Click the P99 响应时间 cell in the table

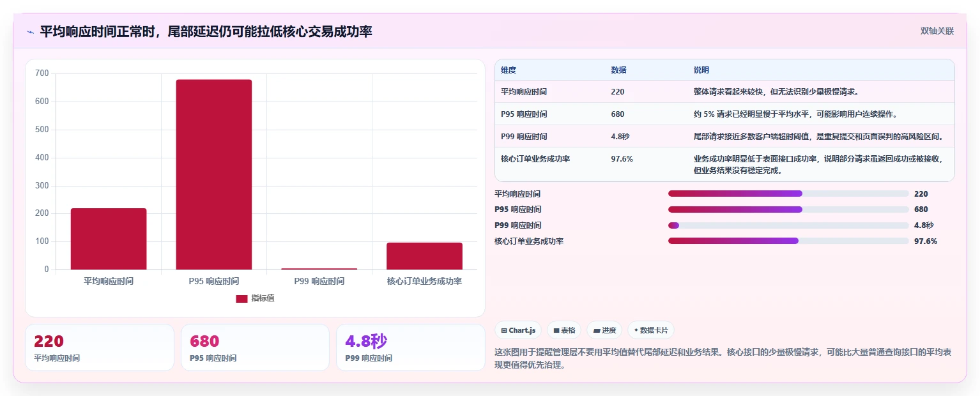pos(524,137)
